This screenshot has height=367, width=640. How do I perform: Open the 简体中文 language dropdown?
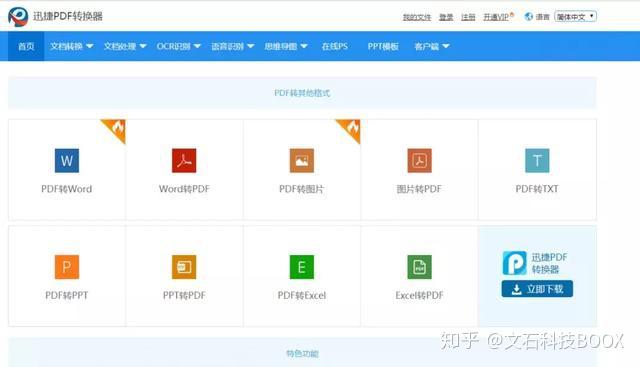click(x=576, y=17)
